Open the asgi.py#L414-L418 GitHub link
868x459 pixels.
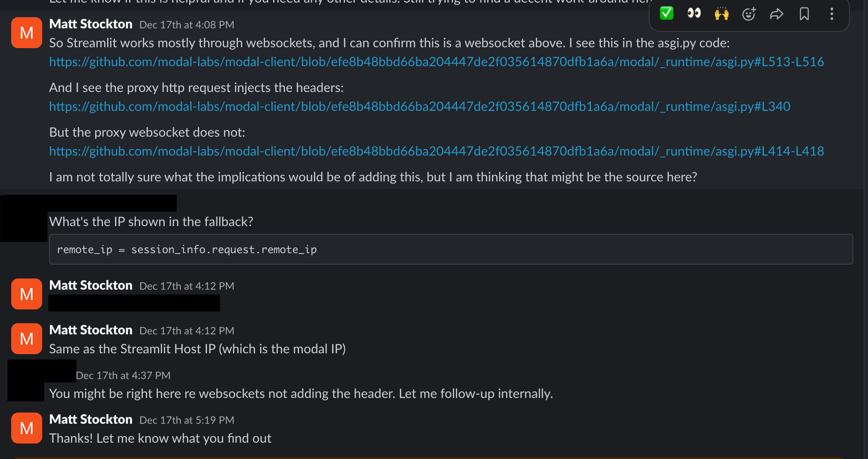436,151
